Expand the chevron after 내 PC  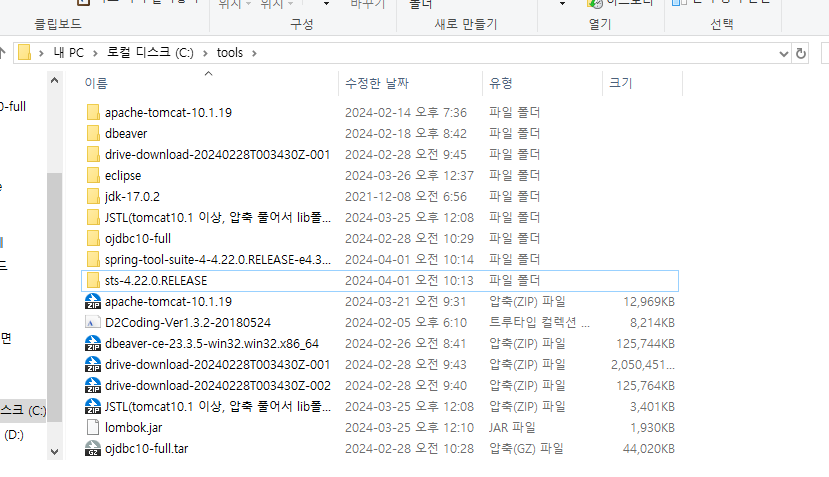coord(95,53)
